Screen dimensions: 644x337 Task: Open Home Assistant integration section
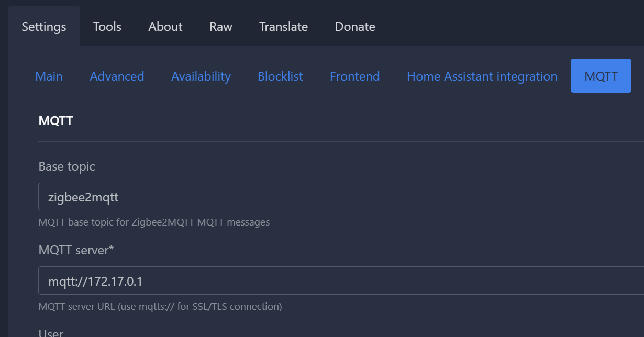point(482,76)
